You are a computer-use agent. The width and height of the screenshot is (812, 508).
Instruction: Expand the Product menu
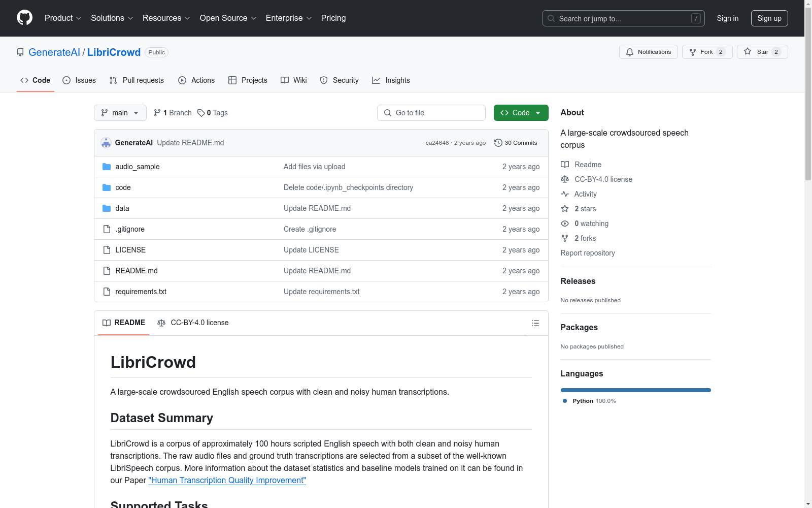coord(63,18)
